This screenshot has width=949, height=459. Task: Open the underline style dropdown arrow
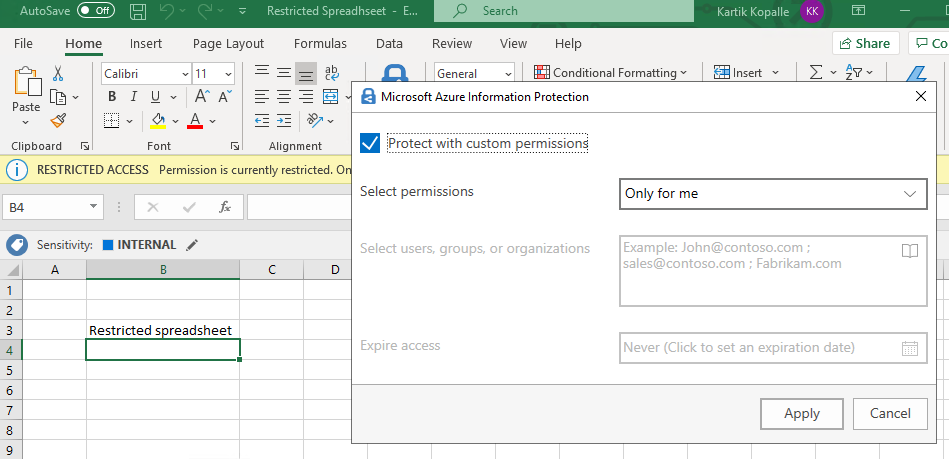174,97
